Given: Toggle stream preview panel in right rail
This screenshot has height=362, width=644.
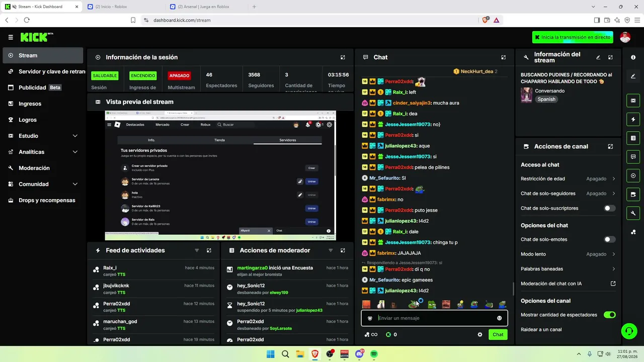Looking at the screenshot, I should coord(633,101).
